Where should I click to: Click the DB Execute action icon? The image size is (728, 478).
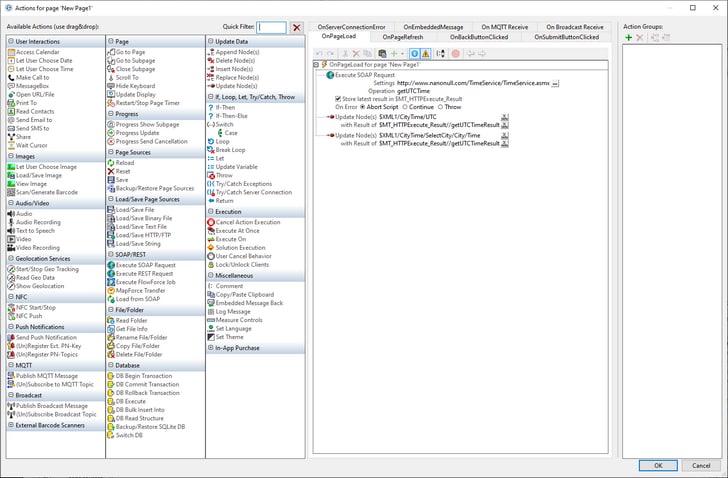[111, 401]
